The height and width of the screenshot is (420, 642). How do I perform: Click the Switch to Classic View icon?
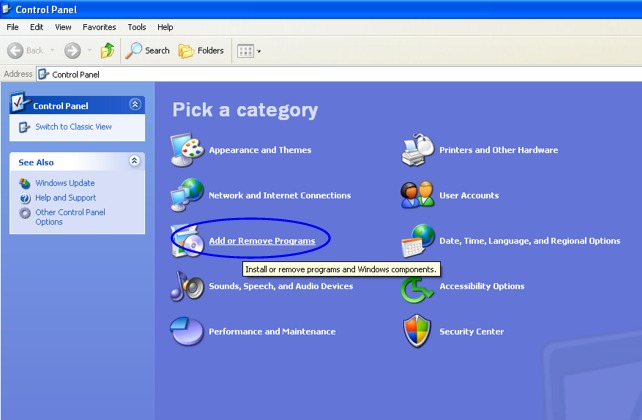[24, 127]
